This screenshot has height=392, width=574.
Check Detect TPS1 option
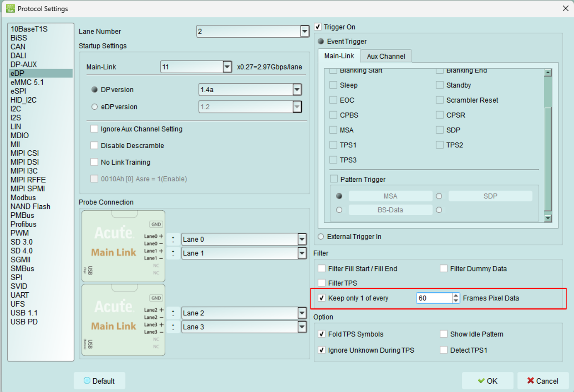click(x=444, y=350)
